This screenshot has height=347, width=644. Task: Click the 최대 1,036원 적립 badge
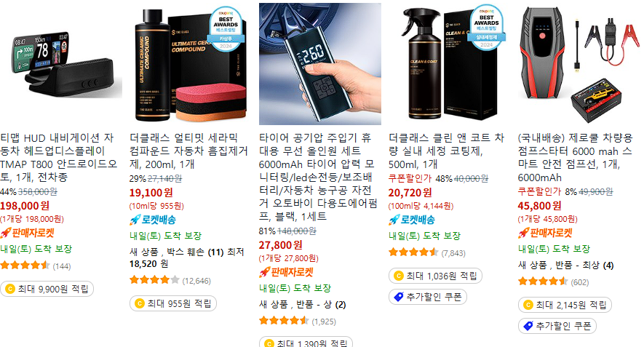point(435,276)
